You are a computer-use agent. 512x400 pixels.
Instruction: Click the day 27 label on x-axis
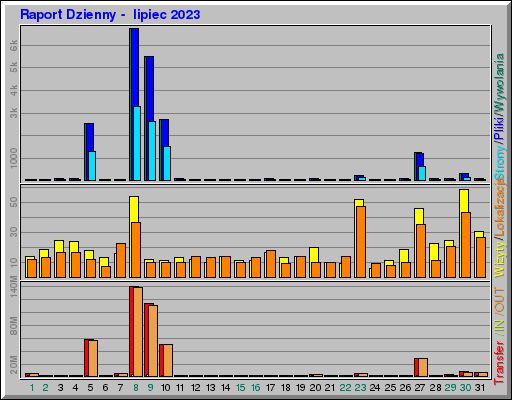pos(420,388)
